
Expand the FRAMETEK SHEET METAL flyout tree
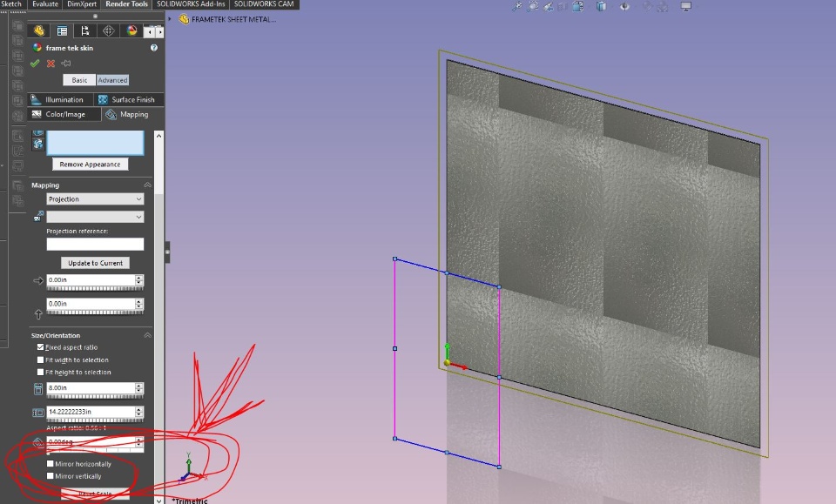click(x=170, y=19)
